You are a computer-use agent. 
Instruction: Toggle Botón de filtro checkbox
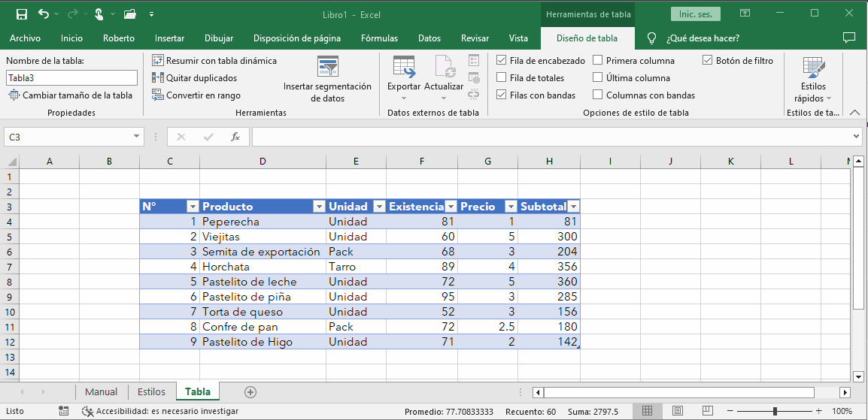tap(707, 60)
